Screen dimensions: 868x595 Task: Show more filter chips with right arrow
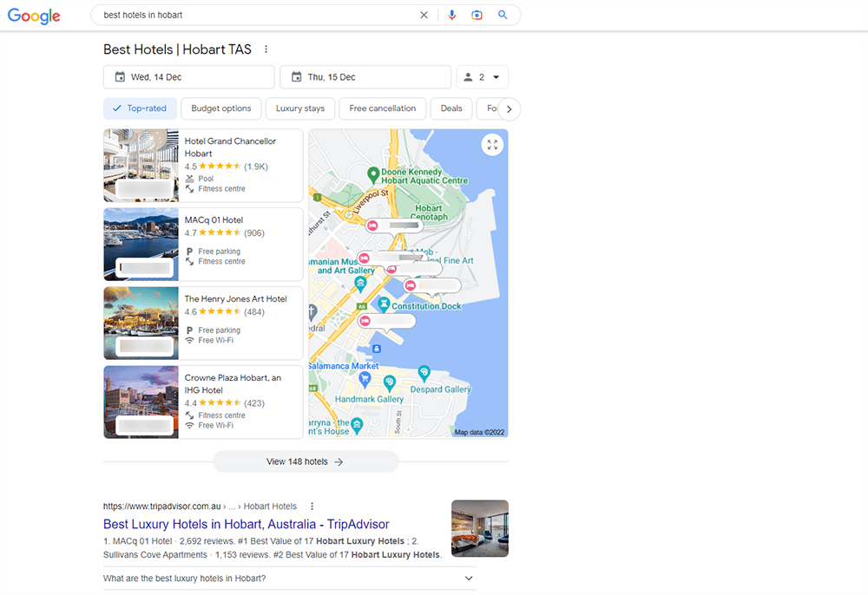(x=510, y=109)
